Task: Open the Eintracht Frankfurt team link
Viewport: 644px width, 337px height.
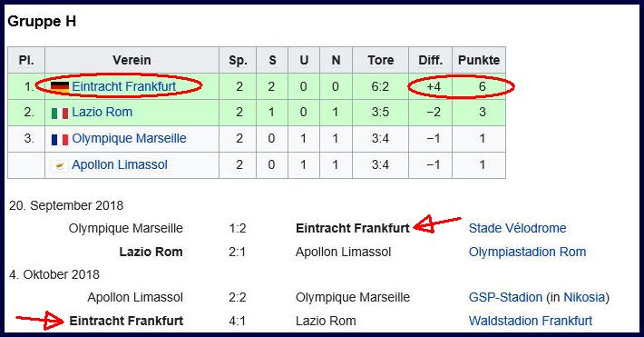Action: pyautogui.click(x=123, y=86)
